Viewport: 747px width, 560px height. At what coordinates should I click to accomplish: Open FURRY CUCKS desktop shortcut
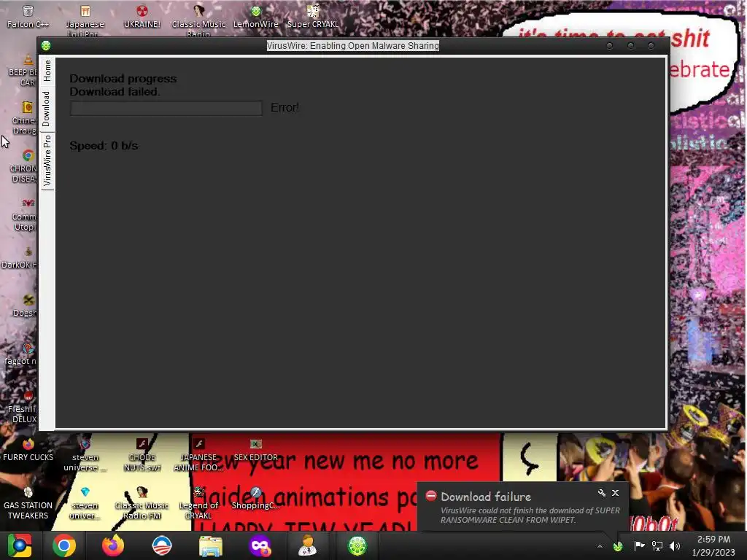[x=28, y=450]
